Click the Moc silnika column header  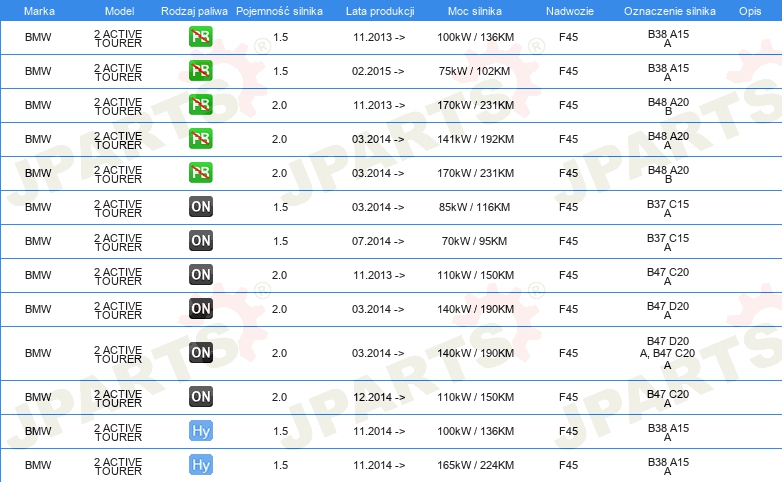click(474, 11)
